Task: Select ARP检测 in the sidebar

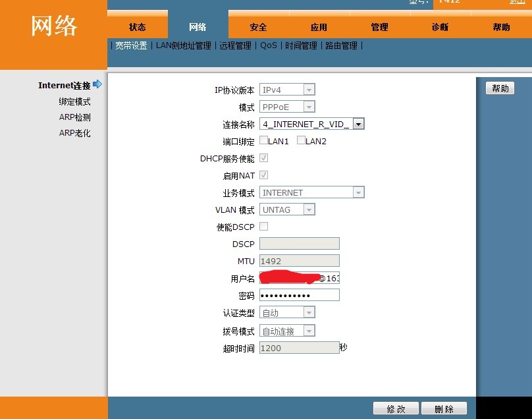Action: click(x=74, y=117)
